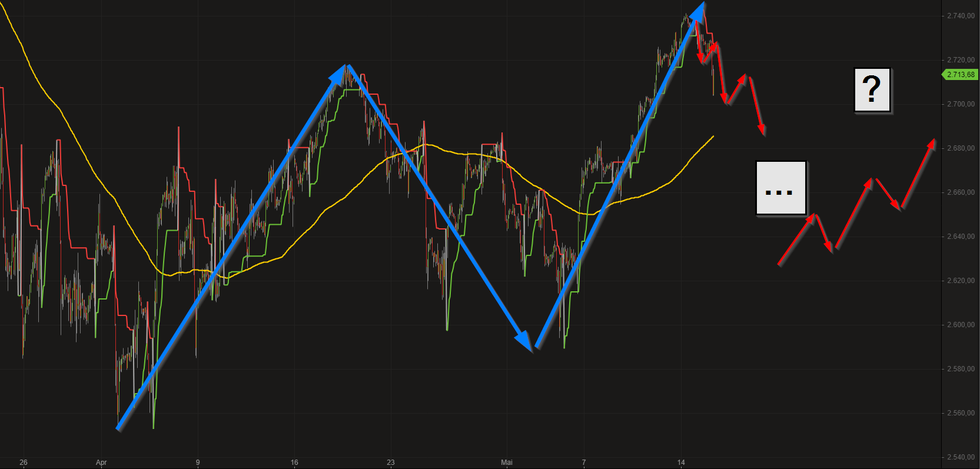Click the 7 date label on time axis
Screen dimensions: 980x469
click(x=584, y=463)
